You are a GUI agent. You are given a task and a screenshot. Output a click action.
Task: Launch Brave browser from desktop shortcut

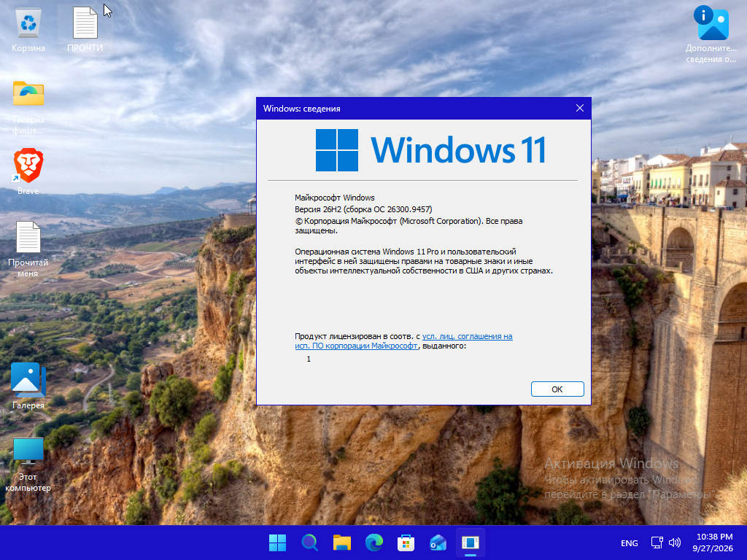pos(28,171)
